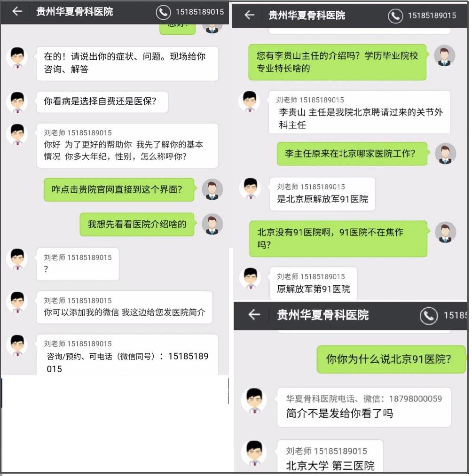The width and height of the screenshot is (472, 476).
Task: Tap phone call icon in bottom-right header
Action: click(x=429, y=316)
